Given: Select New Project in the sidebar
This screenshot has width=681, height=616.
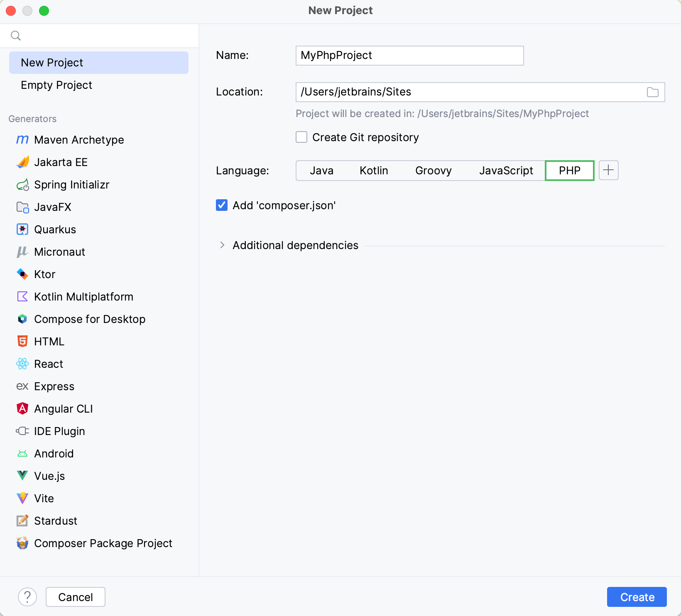Looking at the screenshot, I should (99, 63).
